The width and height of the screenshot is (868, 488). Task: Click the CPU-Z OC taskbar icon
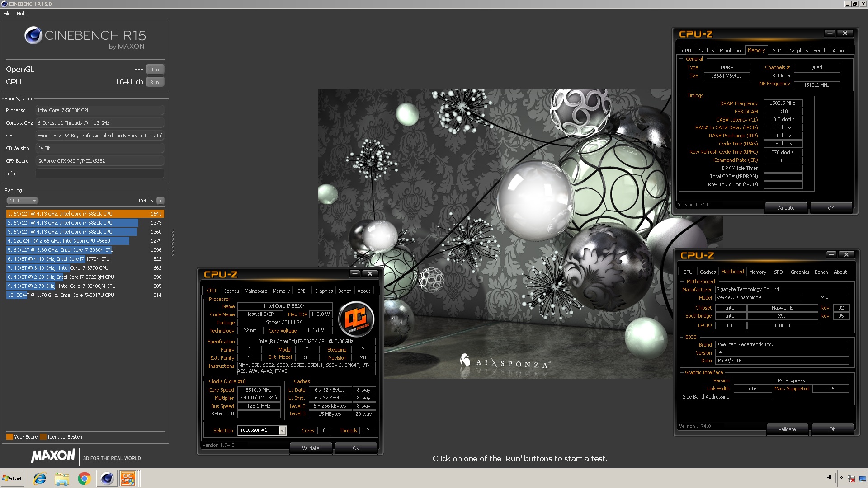pos(128,478)
